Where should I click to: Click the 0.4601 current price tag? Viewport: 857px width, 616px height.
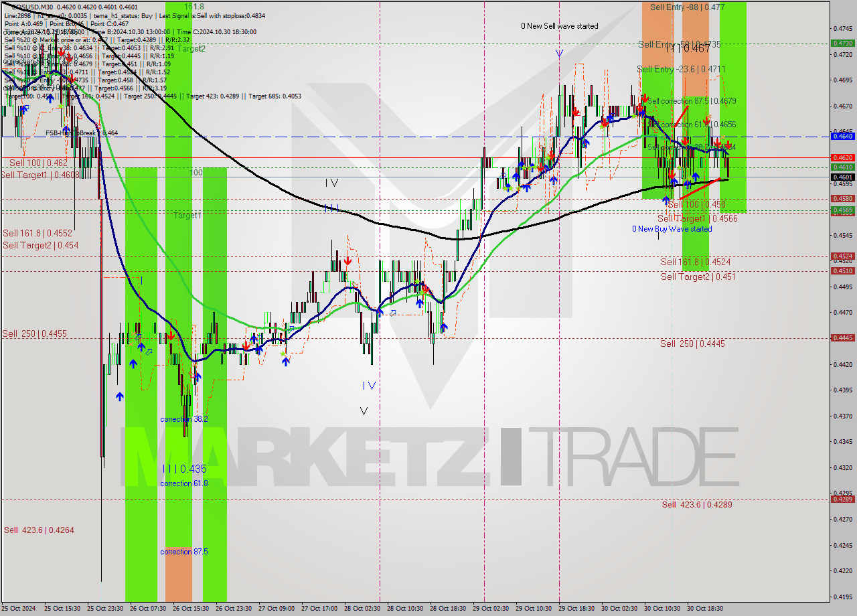click(x=842, y=177)
